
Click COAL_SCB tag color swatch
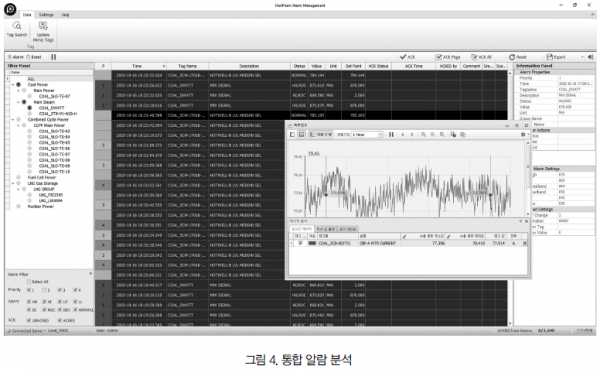pos(312,243)
